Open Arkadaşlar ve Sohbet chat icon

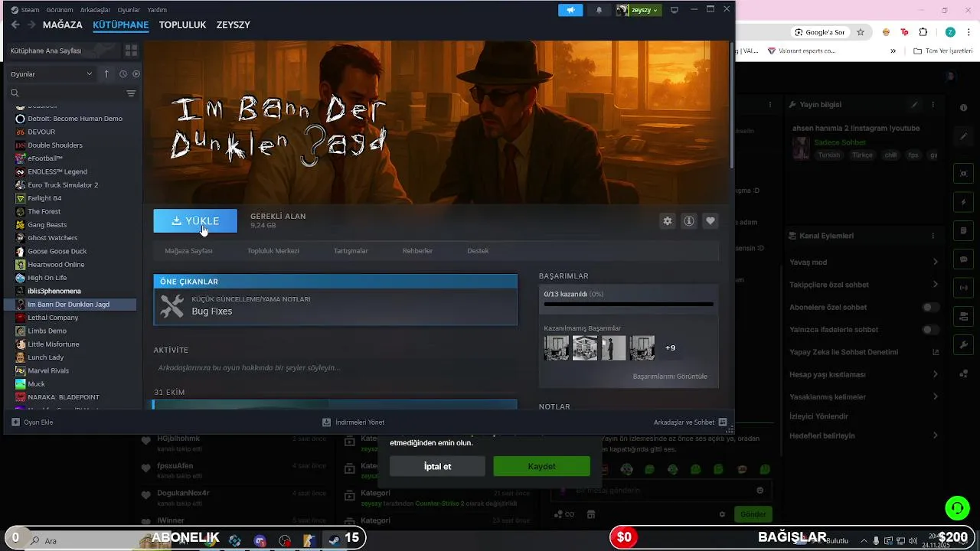point(723,422)
